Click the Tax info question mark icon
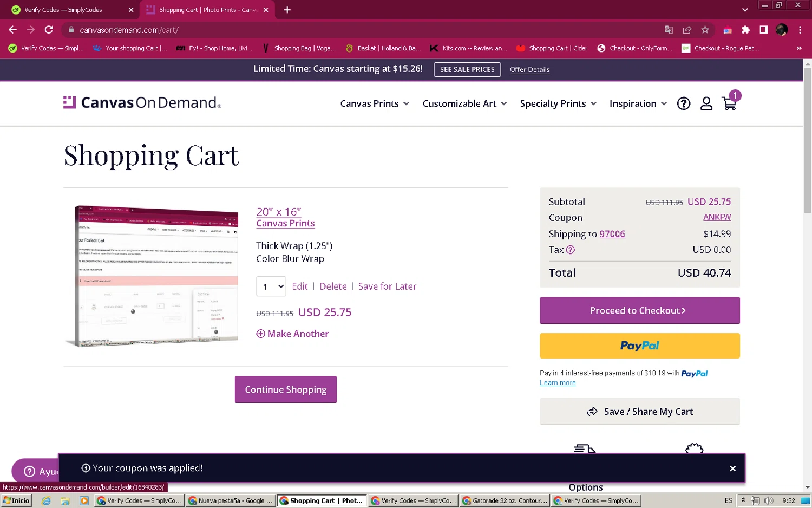Viewport: 812px width, 508px height. coord(570,250)
